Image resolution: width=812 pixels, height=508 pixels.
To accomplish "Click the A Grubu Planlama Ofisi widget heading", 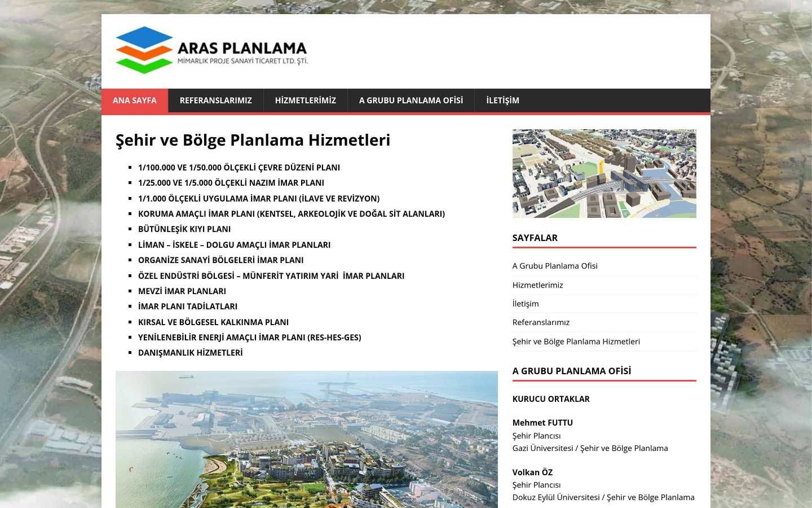I will [x=572, y=371].
